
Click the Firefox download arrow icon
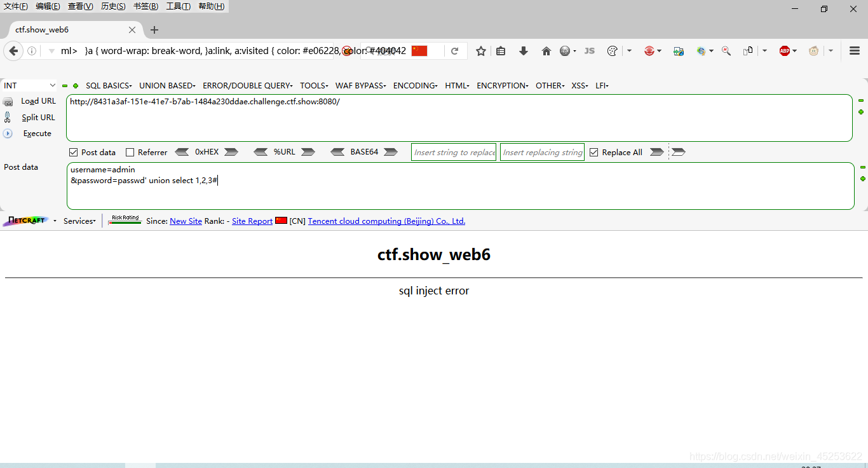click(523, 50)
